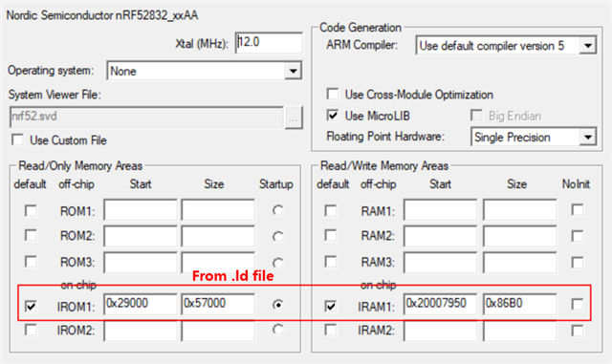This screenshot has width=612, height=364.
Task: Click the RAM3 Start field
Action: click(440, 262)
